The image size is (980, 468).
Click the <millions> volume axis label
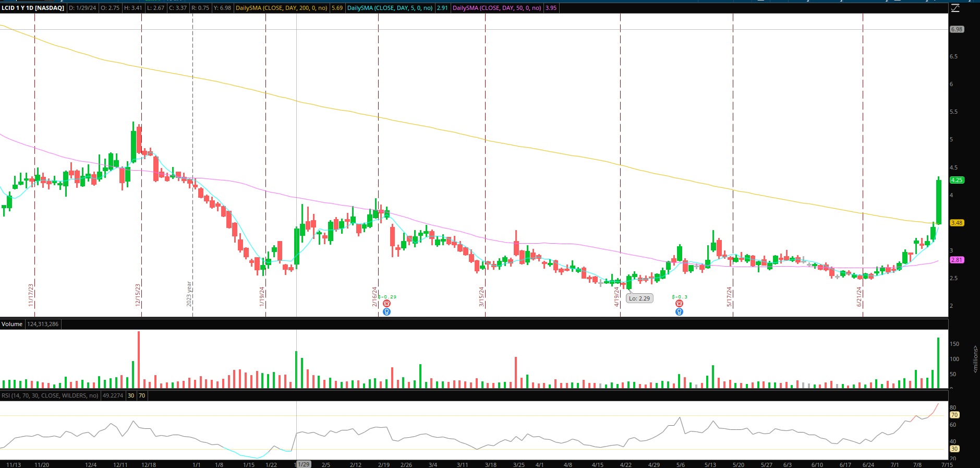975,359
